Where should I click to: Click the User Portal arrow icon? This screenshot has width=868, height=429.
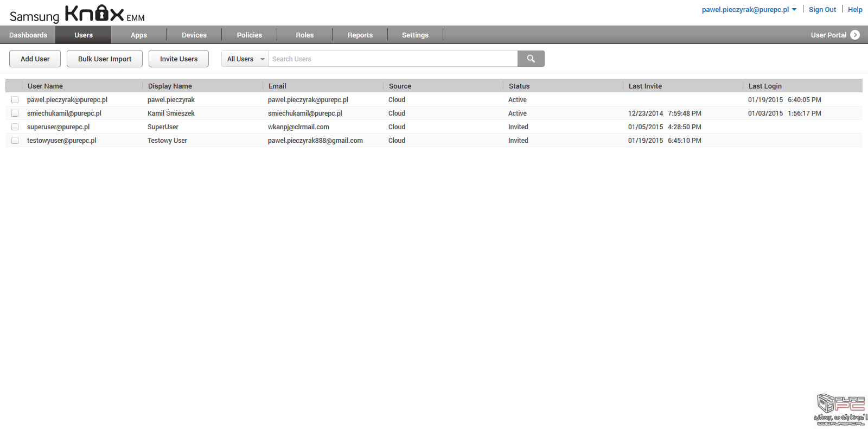click(x=855, y=35)
